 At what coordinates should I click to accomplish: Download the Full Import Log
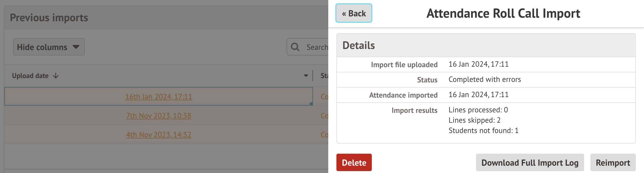(x=530, y=162)
